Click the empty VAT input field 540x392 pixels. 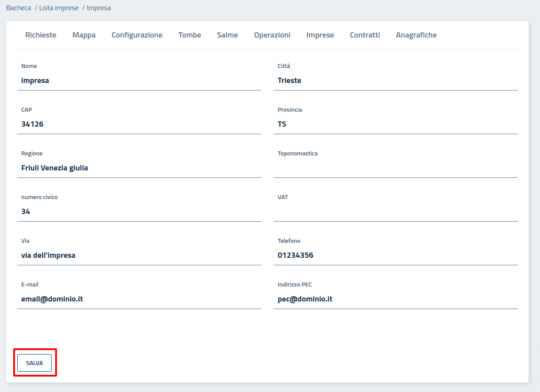396,212
